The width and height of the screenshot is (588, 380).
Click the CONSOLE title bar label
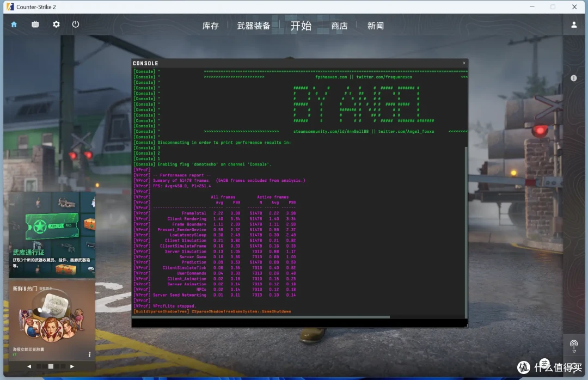click(145, 63)
